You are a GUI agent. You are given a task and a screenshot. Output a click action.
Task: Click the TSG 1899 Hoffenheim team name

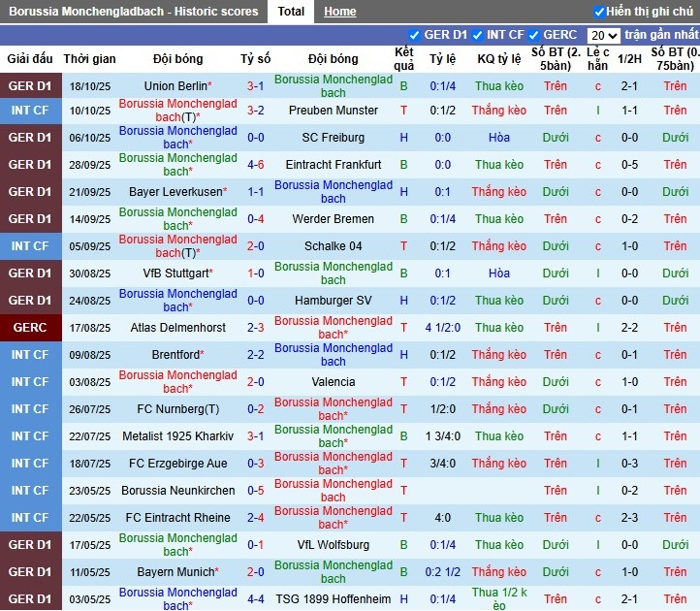334,599
